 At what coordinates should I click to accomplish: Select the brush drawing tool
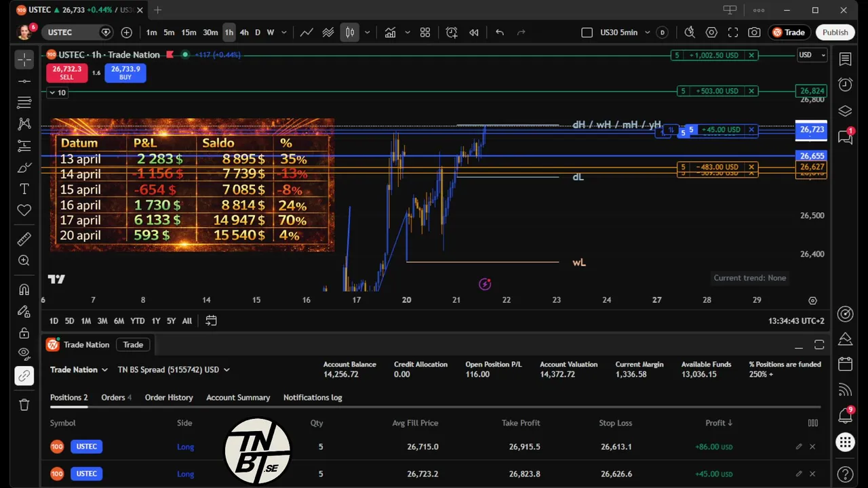24,167
